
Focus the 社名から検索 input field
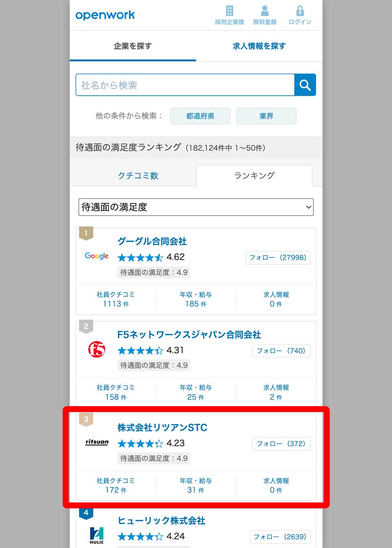point(185,85)
